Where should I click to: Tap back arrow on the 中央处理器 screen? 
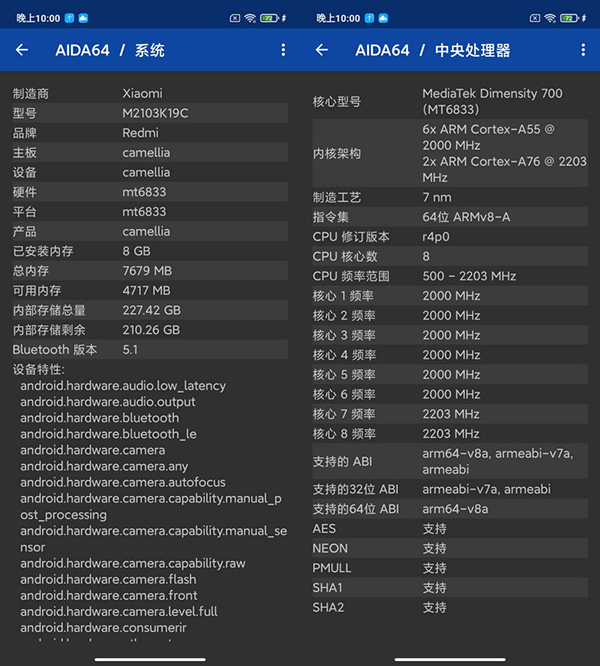click(x=322, y=50)
